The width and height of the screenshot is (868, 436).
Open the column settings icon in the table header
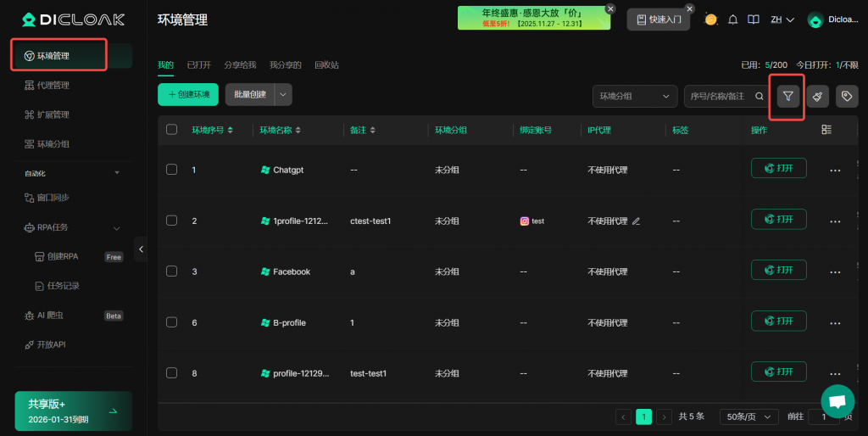[x=826, y=130]
